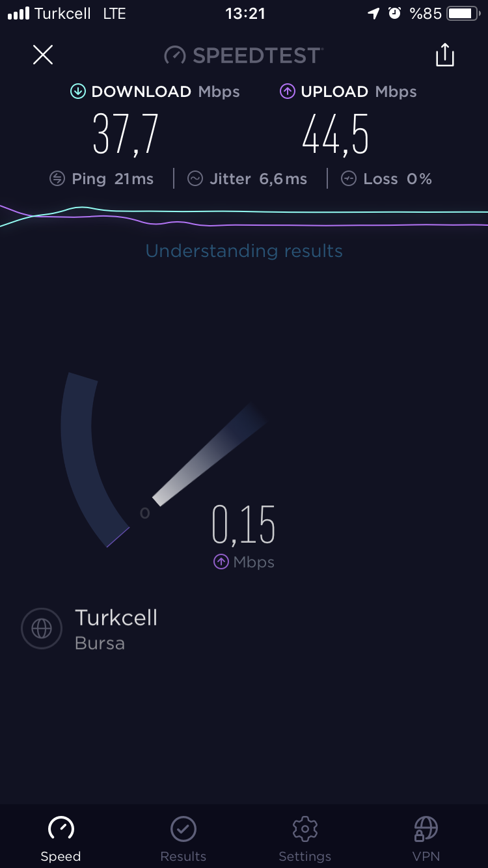Tap the Turkcell Bursa server name
This screenshot has width=488, height=868.
pos(116,629)
